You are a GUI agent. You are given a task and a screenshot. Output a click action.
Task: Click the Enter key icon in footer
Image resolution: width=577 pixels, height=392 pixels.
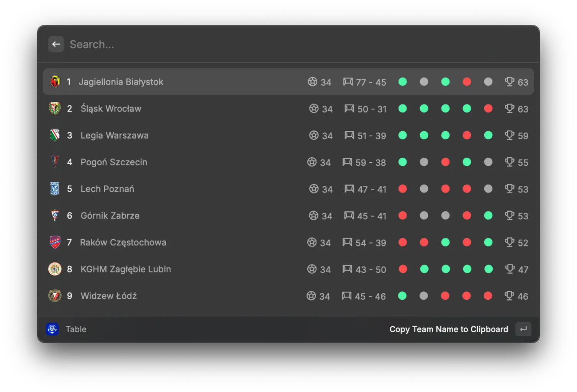pos(523,329)
